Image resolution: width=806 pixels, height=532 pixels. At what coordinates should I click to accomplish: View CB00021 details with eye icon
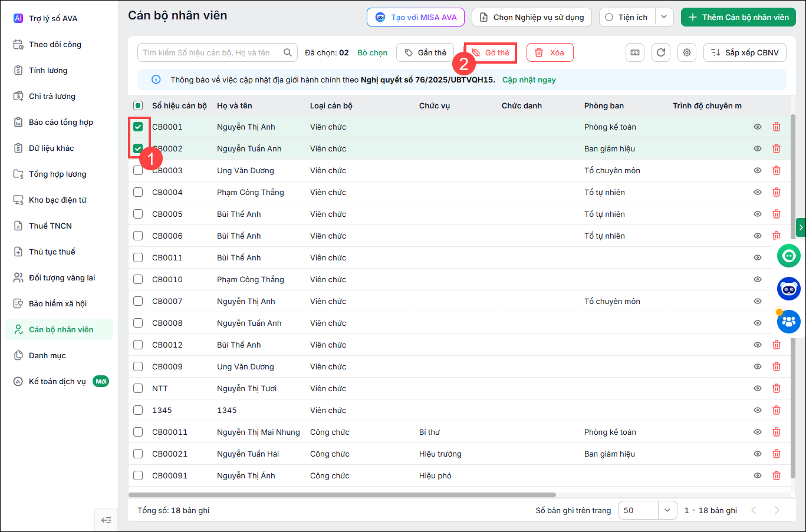758,454
